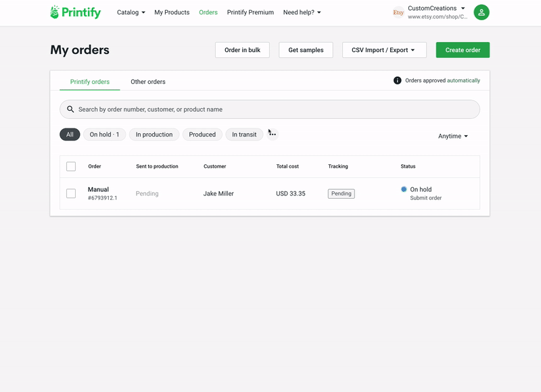Open the more filters ellipsis button
This screenshot has width=541, height=392.
click(x=272, y=134)
